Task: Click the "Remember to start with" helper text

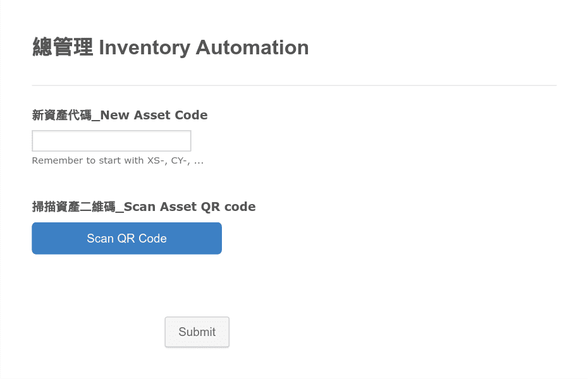Action: point(88,160)
